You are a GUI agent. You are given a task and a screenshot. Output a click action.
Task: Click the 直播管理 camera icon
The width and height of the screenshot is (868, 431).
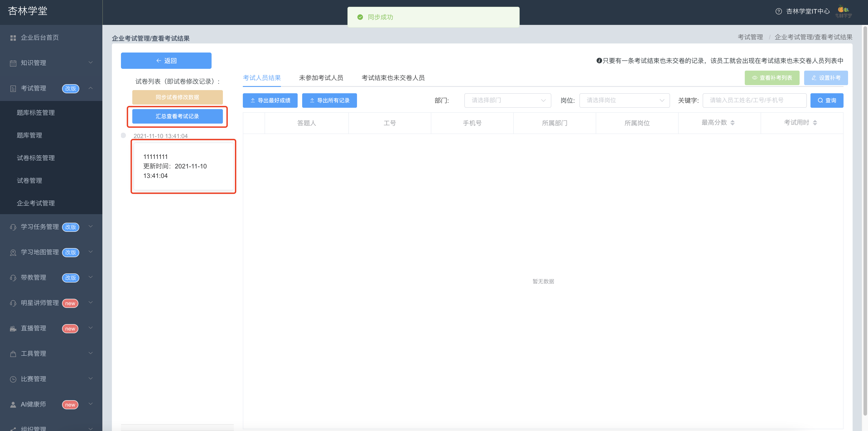click(x=13, y=328)
